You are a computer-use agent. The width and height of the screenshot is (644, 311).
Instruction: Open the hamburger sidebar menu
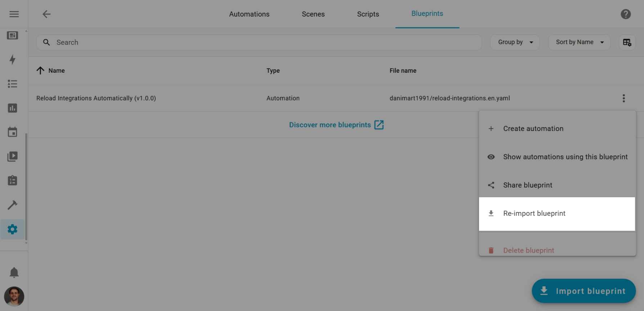click(x=14, y=14)
